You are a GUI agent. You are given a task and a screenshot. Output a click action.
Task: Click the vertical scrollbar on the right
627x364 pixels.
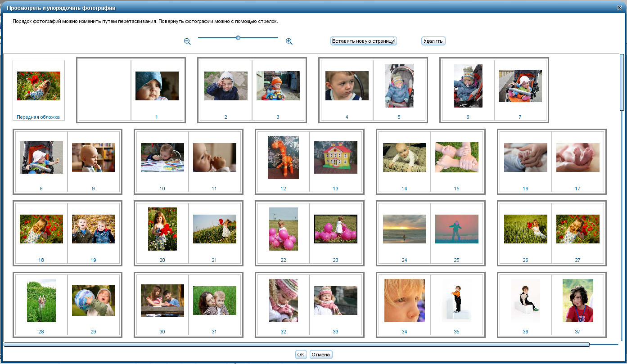coord(622,82)
